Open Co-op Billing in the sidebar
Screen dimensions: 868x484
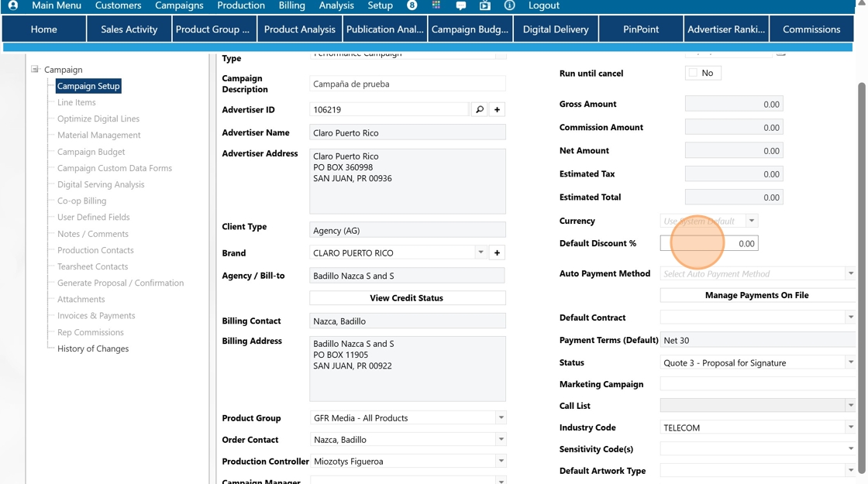(82, 201)
